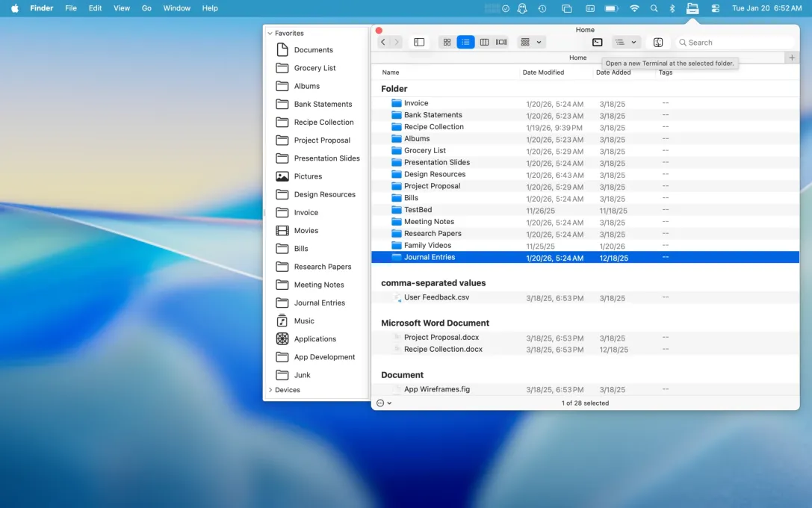This screenshot has height=508, width=812.
Task: Select the Meeting Notes folder in list
Action: click(x=585, y=222)
